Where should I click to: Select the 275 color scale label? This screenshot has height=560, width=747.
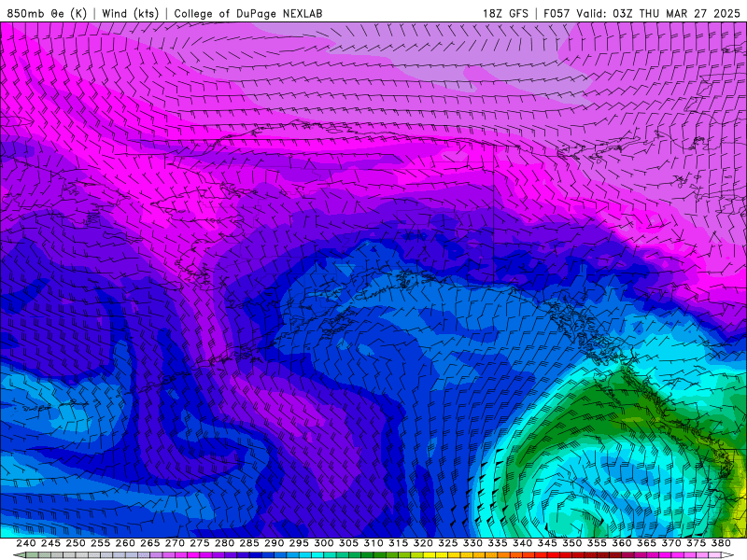click(x=199, y=543)
